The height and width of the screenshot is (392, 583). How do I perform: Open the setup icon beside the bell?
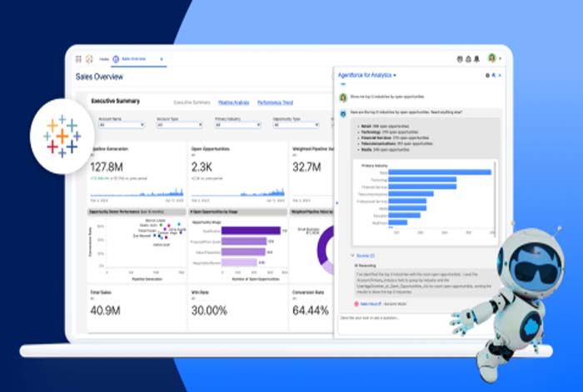(468, 59)
